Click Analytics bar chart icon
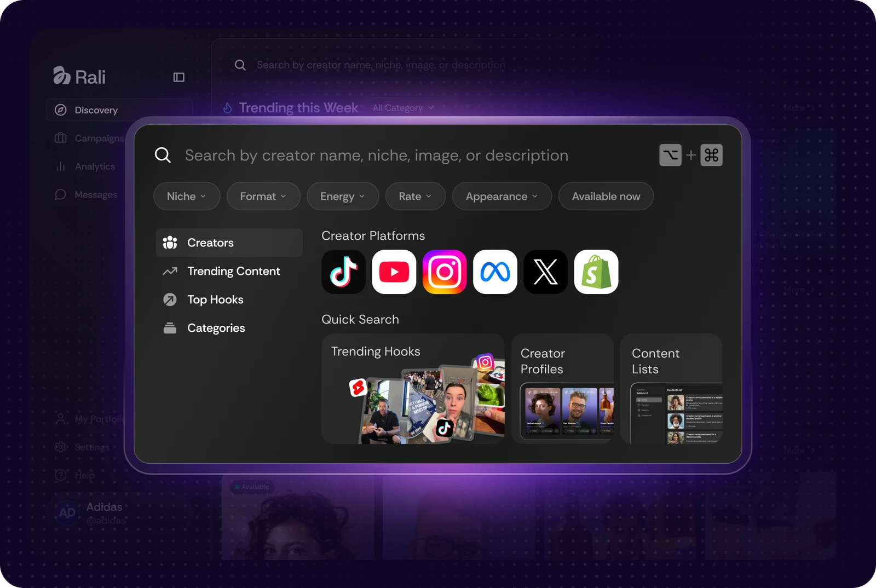 (61, 166)
